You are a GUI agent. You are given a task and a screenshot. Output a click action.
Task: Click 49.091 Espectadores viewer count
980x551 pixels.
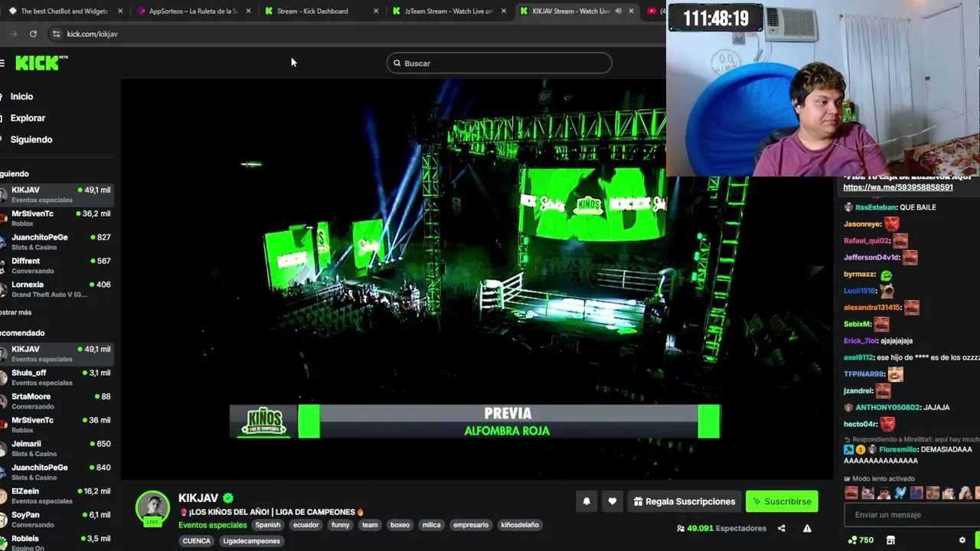point(722,528)
